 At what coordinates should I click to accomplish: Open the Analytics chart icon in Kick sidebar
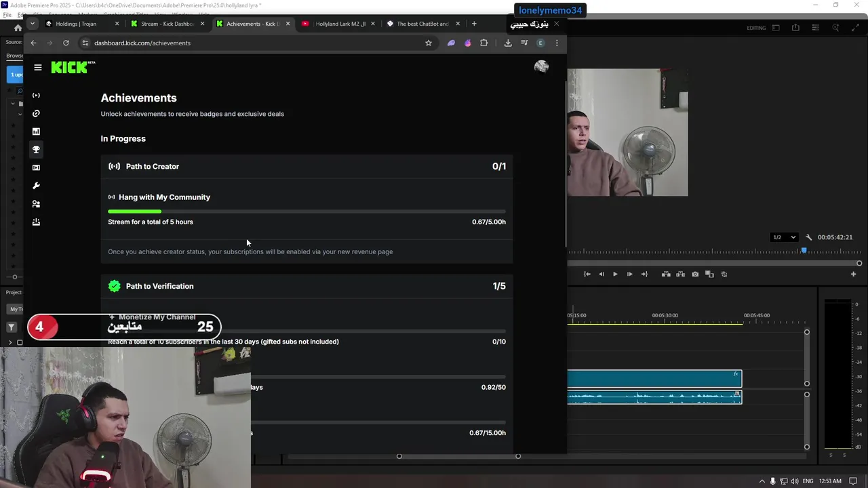[x=36, y=131]
